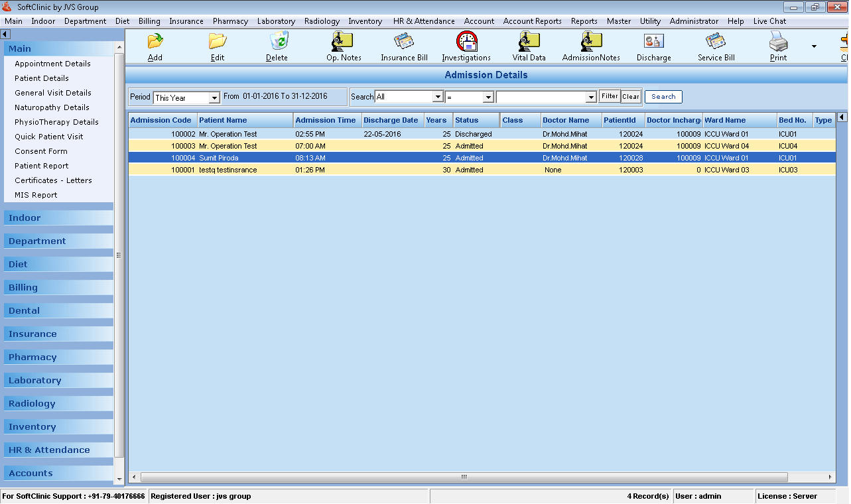Open Patient Details in the sidebar
This screenshot has height=504, width=851.
click(x=42, y=78)
